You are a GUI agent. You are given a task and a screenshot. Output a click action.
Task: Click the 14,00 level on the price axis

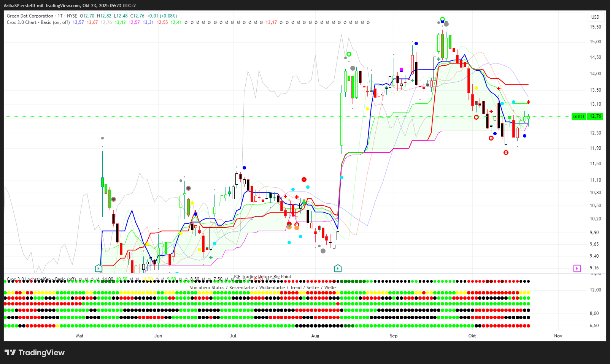click(x=595, y=74)
